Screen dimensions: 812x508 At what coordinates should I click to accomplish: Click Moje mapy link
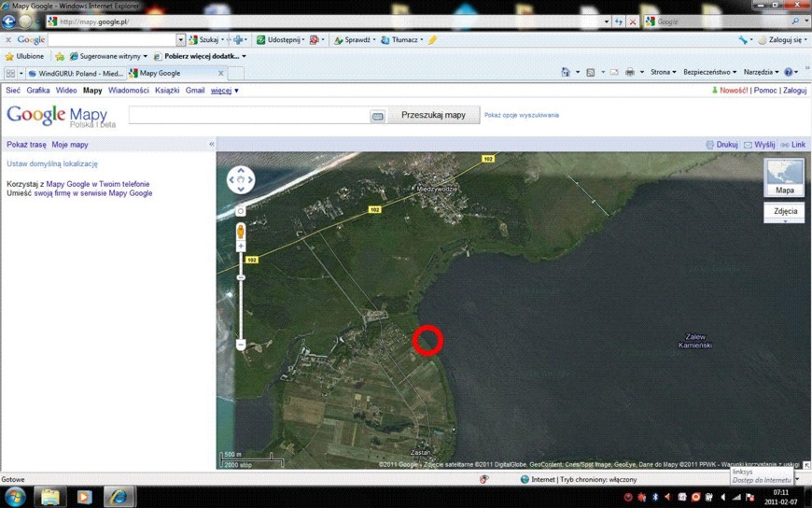[70, 145]
